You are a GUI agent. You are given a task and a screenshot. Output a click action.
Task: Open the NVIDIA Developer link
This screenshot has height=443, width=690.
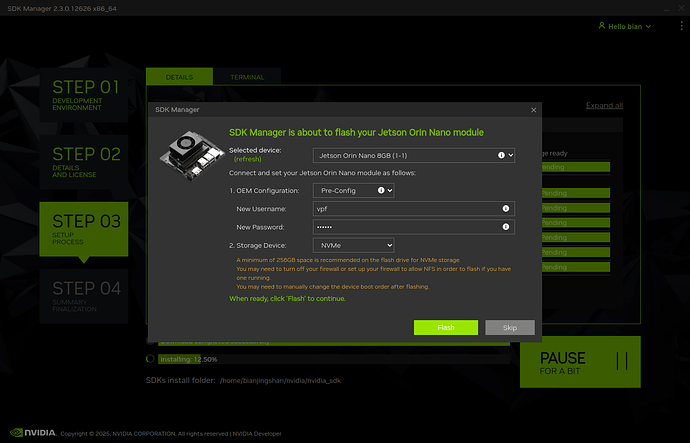257,433
